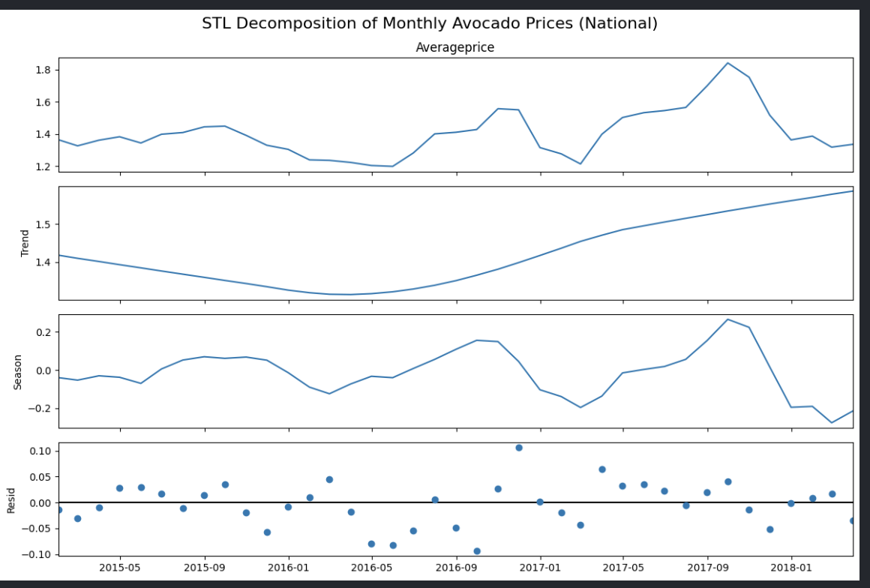Image resolution: width=870 pixels, height=588 pixels.
Task: Click the 2015-05 x-axis tick label
Action: 120,567
